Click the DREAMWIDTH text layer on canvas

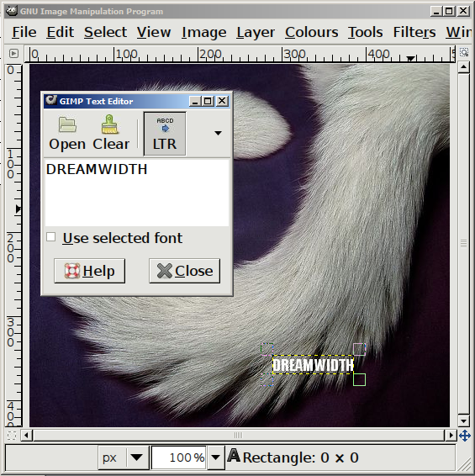point(313,365)
